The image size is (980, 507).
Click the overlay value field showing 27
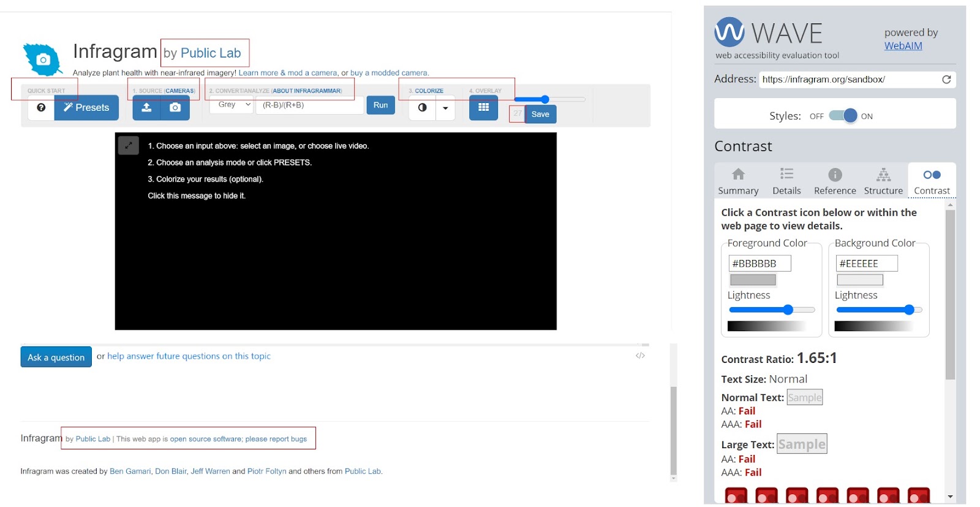[518, 114]
